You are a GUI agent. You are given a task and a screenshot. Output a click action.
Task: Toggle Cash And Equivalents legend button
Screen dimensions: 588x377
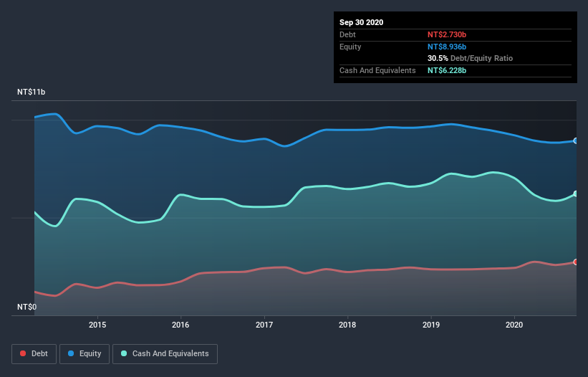click(165, 354)
